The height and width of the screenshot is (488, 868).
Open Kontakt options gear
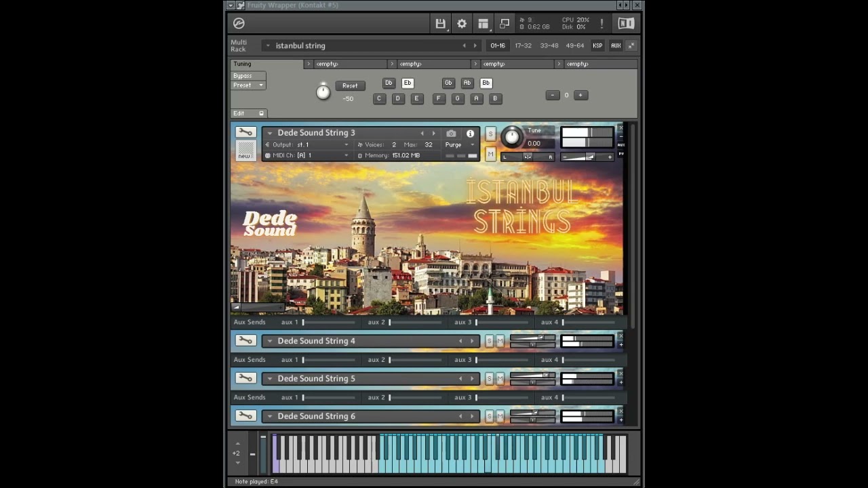462,24
